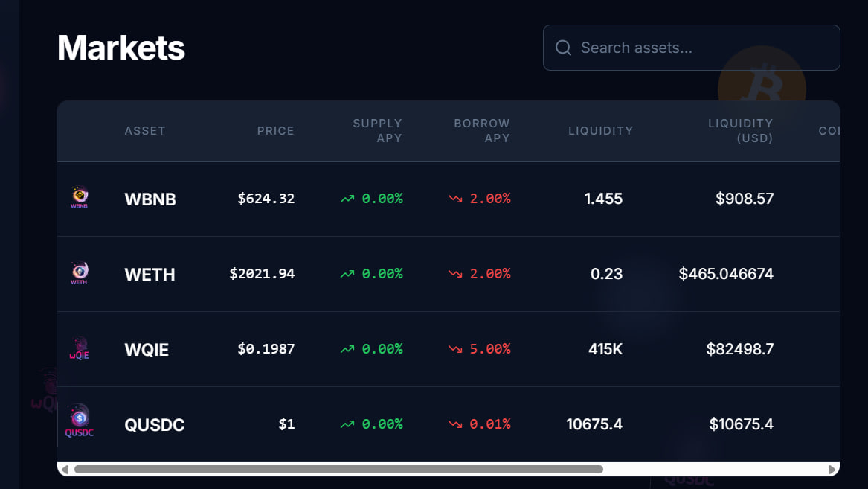The image size is (868, 489).
Task: Click the Liquidity (USD) column header
Action: pos(740,130)
